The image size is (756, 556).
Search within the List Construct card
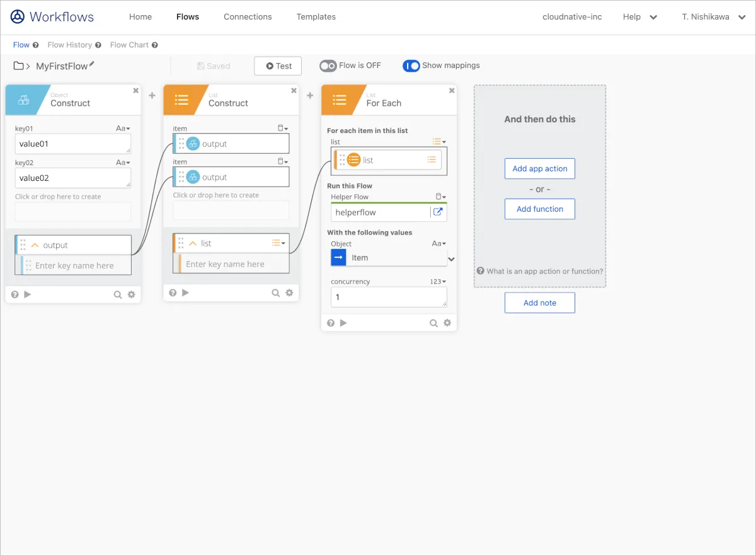(x=276, y=293)
